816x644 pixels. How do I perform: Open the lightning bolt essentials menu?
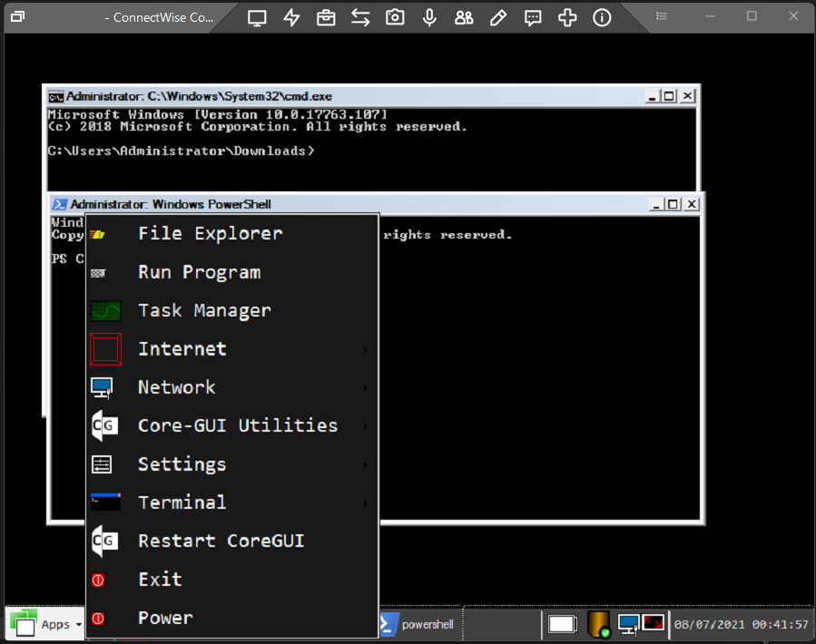point(291,17)
